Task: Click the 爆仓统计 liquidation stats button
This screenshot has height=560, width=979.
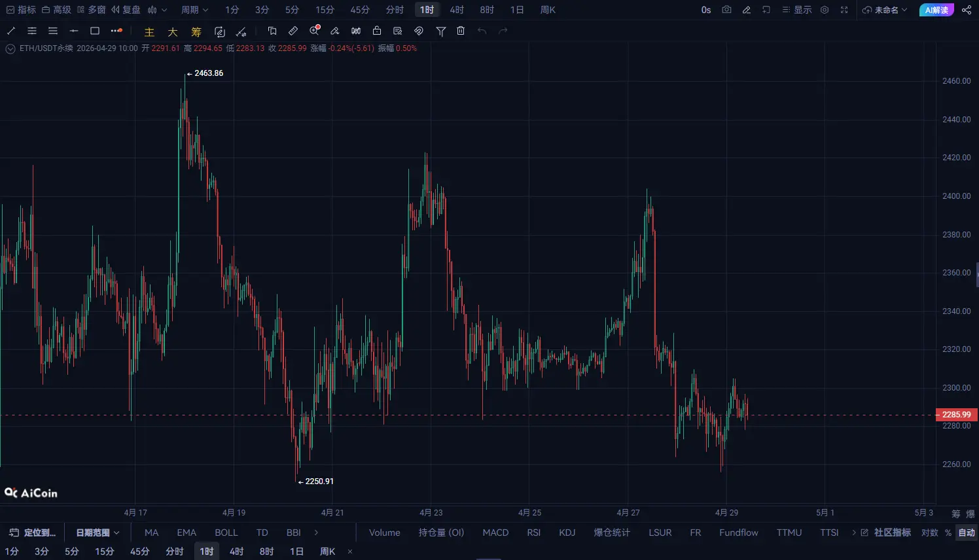Action: coord(612,533)
